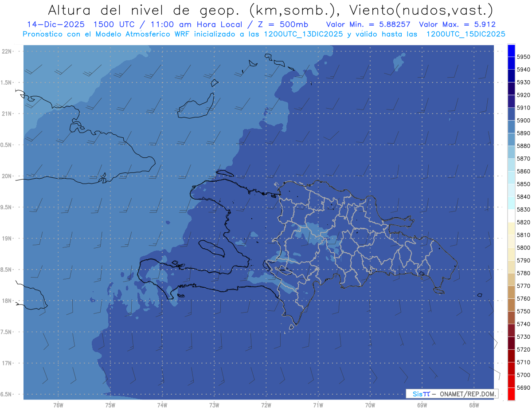Click the '20N' latitude label
The image size is (532, 411).
(7, 176)
